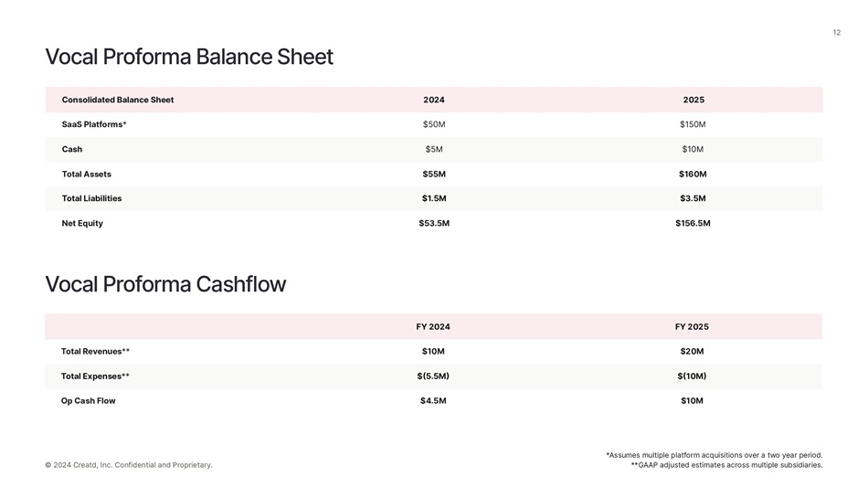This screenshot has width=868, height=488.
Task: Click the 2024 balance sheet column header
Action: click(x=434, y=100)
